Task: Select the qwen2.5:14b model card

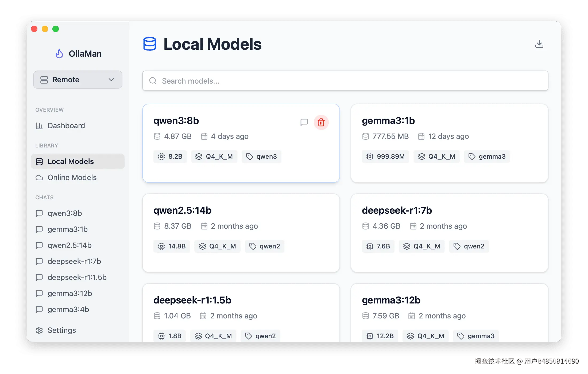Action: point(241,232)
